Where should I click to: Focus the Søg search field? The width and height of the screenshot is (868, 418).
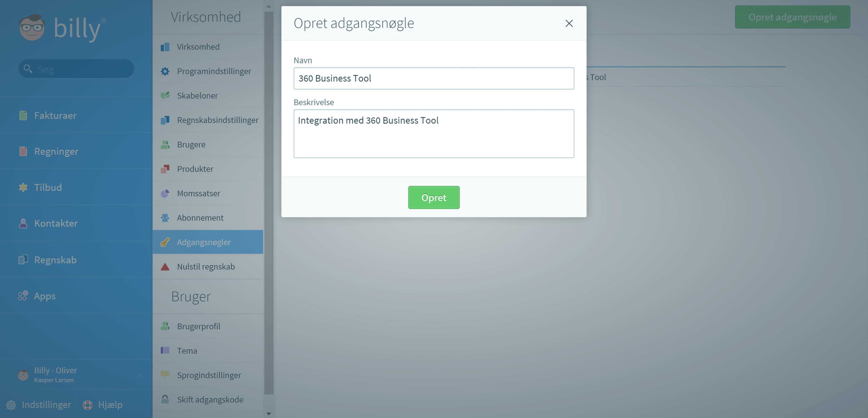(76, 69)
